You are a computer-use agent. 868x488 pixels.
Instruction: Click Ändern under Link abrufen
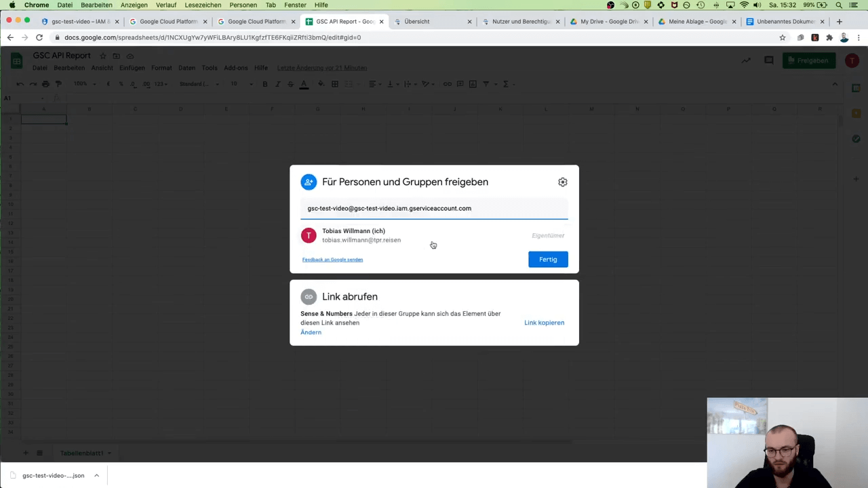pos(311,332)
